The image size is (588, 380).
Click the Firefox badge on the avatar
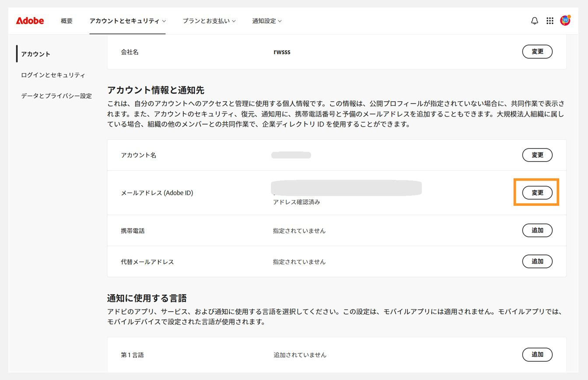[569, 16]
